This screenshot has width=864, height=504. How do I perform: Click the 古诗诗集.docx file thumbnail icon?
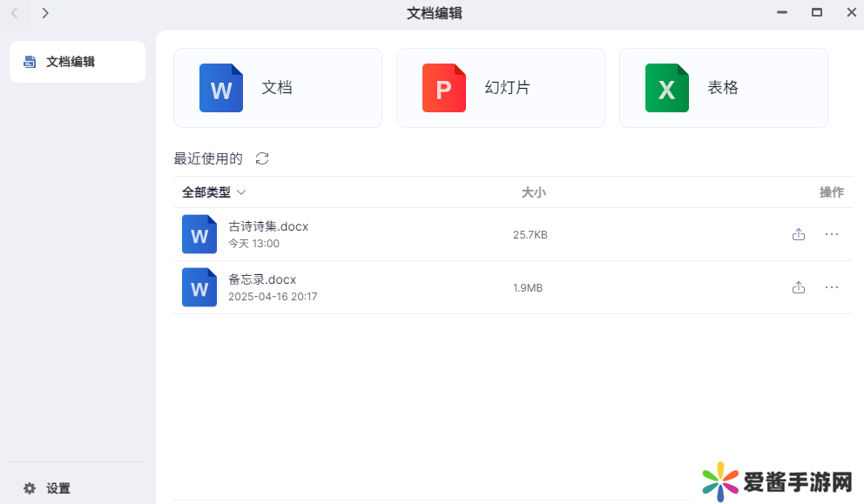click(199, 234)
